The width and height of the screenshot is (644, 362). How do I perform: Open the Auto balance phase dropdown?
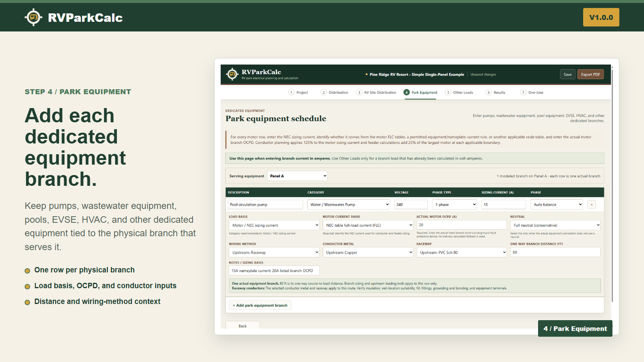pyautogui.click(x=557, y=204)
